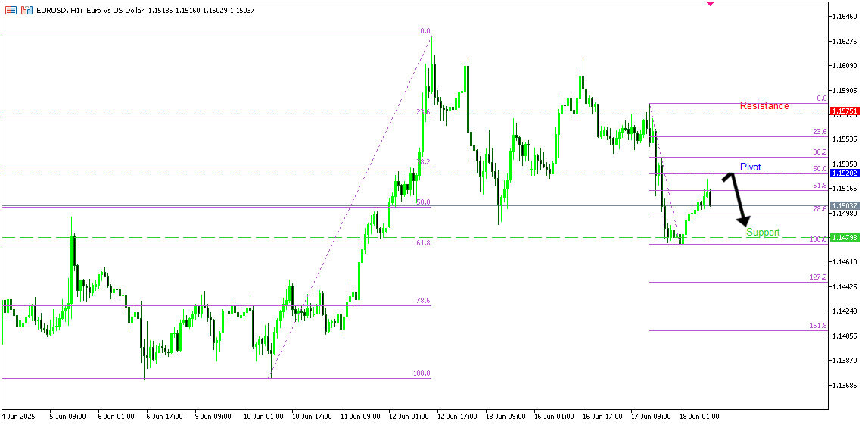Click the 18 Jun 01:00 time axis label
The width and height of the screenshot is (868, 425).
point(698,416)
